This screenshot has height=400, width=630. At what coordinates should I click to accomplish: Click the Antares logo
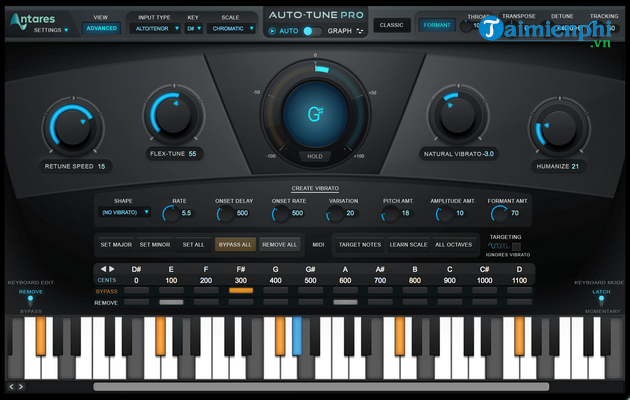tap(33, 19)
